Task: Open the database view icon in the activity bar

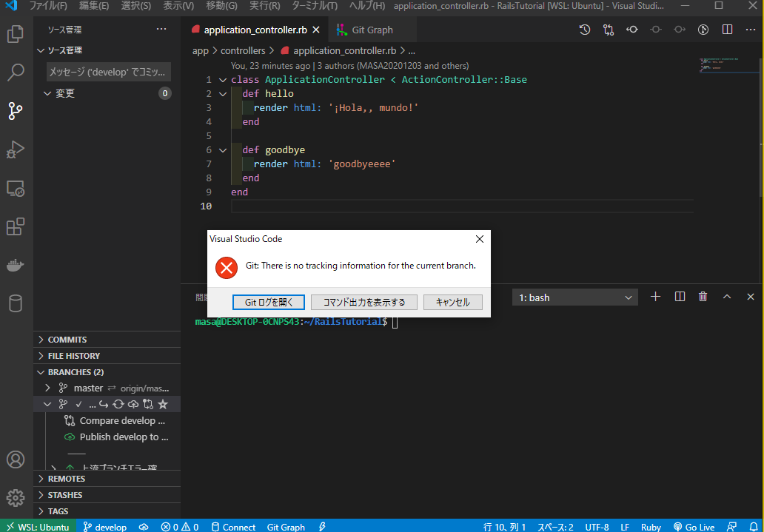Action: click(x=15, y=303)
